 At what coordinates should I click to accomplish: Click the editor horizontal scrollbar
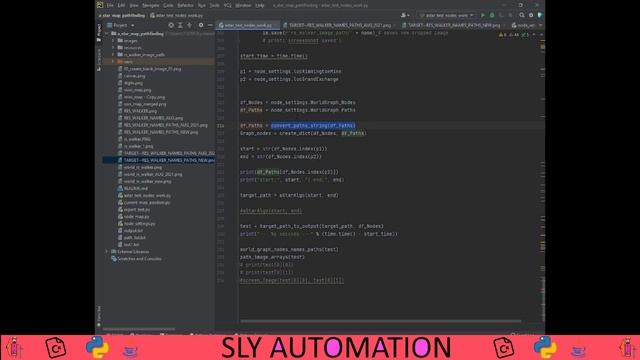click(x=380, y=321)
